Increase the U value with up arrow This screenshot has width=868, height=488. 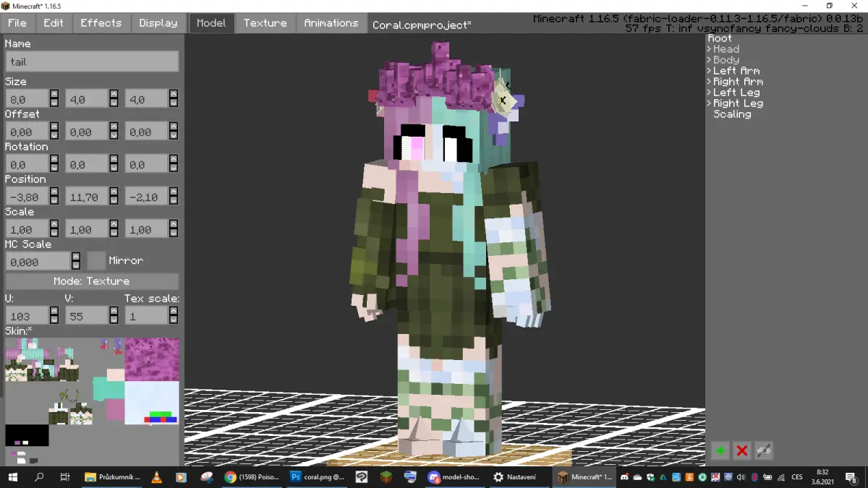coord(54,311)
